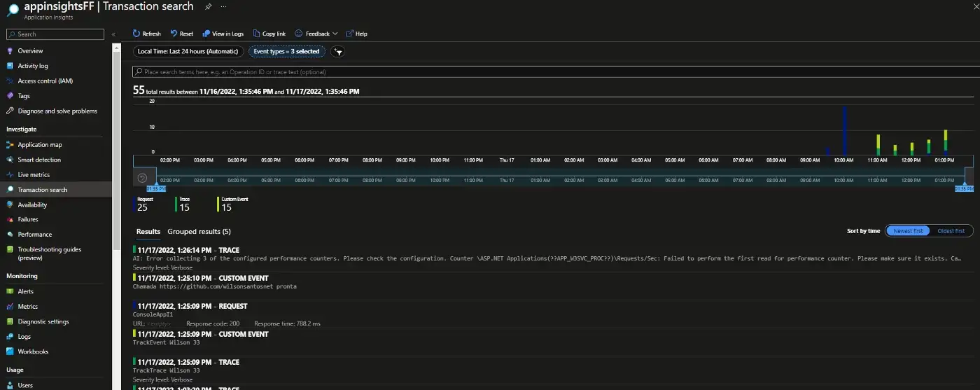Select Oldest first sort option
The height and width of the screenshot is (390, 980).
pyautogui.click(x=951, y=231)
